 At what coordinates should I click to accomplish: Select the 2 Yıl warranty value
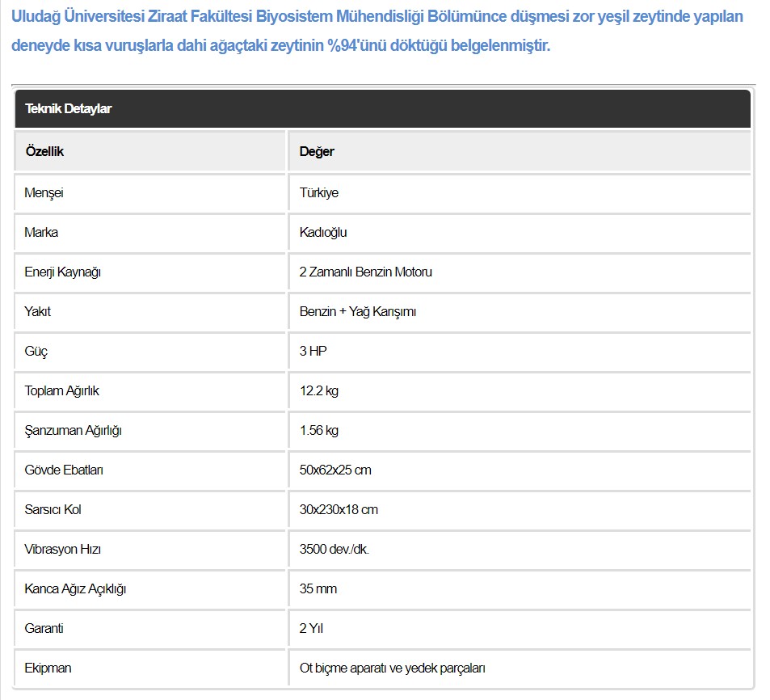pos(311,628)
